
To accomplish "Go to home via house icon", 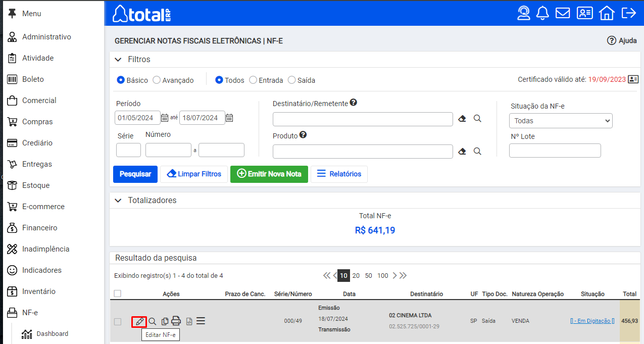I will coord(607,13).
